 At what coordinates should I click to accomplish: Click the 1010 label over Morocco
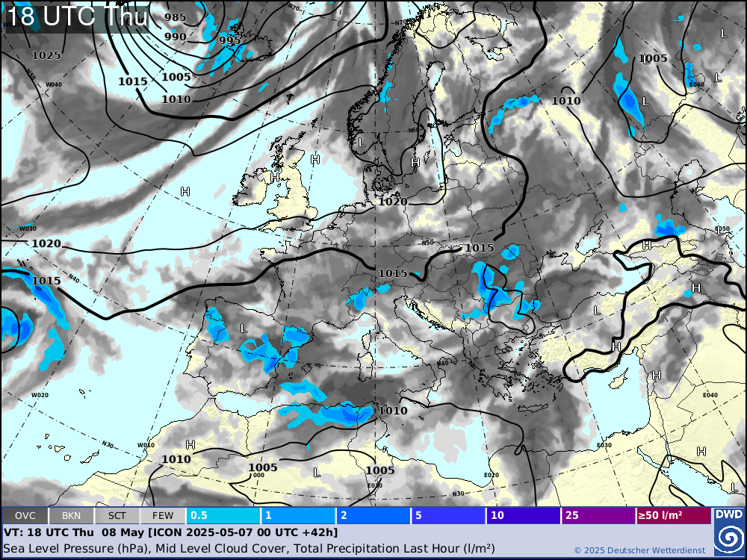(x=176, y=459)
